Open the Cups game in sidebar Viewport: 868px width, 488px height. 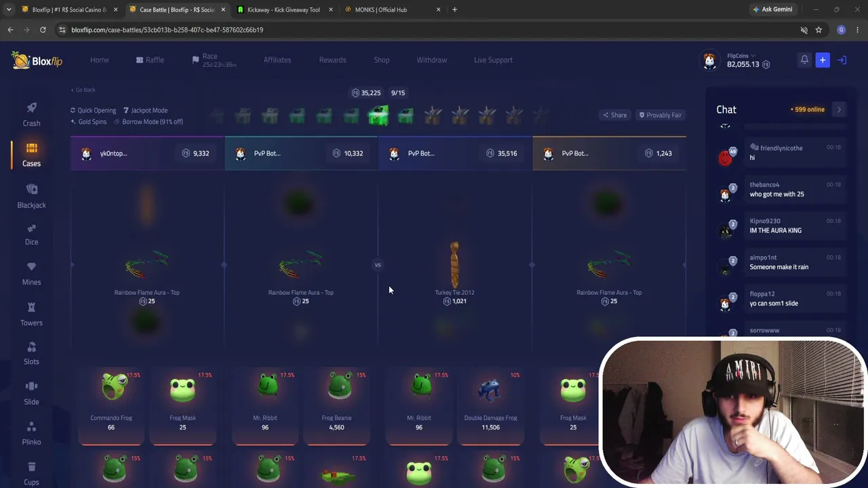click(x=31, y=474)
